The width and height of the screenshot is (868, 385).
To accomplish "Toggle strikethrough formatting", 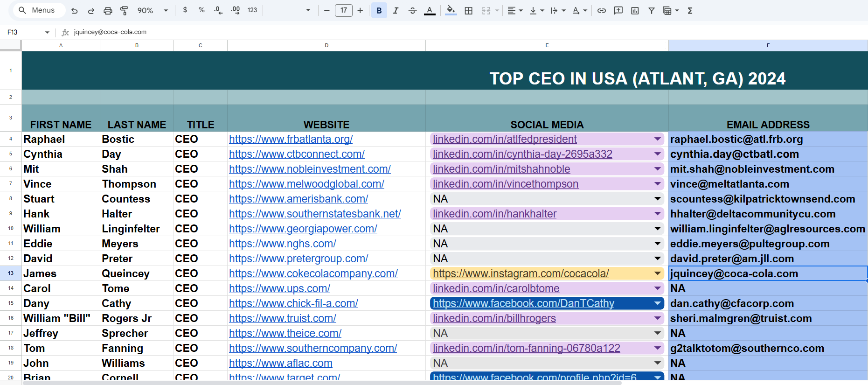I will pyautogui.click(x=412, y=10).
